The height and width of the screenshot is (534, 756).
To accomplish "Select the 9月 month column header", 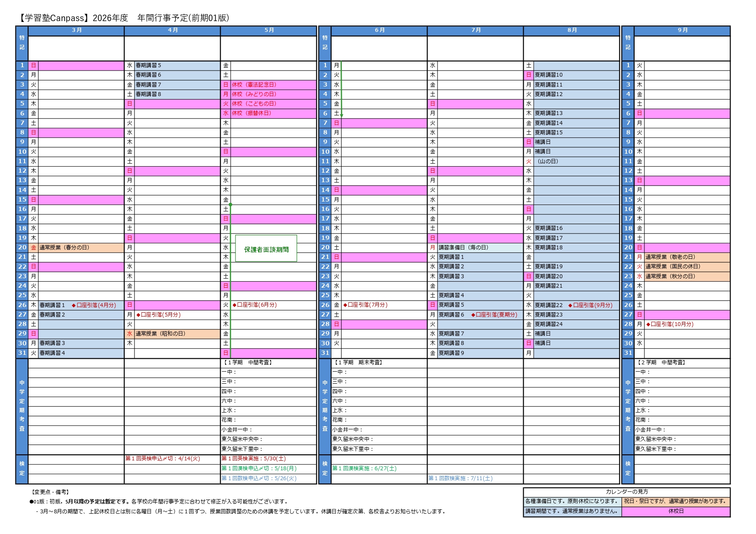I will [682, 30].
